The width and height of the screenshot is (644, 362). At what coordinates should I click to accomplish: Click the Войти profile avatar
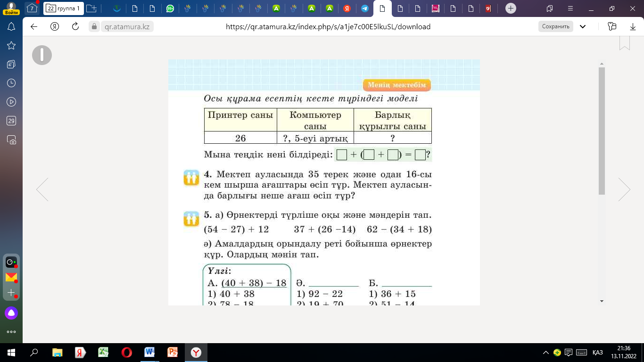[11, 8]
